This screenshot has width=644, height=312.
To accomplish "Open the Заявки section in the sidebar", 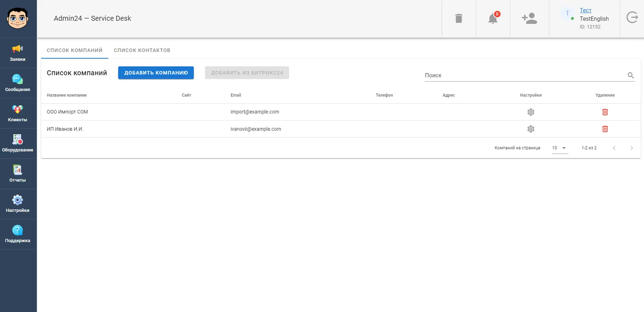I will pos(18,53).
